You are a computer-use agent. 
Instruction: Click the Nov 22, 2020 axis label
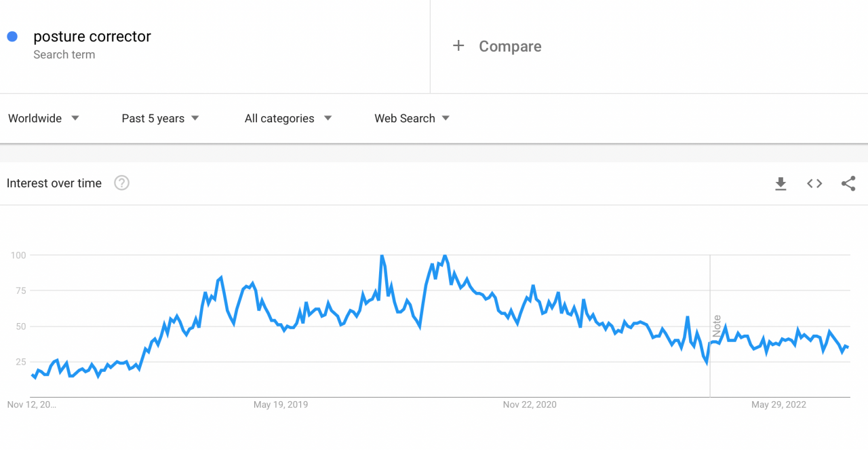coord(530,404)
